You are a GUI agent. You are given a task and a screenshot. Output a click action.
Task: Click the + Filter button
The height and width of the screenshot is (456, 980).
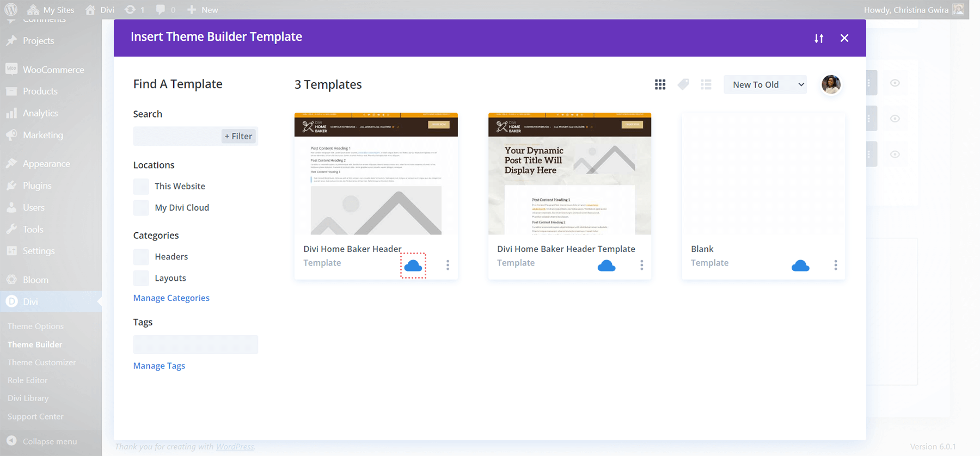pyautogui.click(x=238, y=136)
